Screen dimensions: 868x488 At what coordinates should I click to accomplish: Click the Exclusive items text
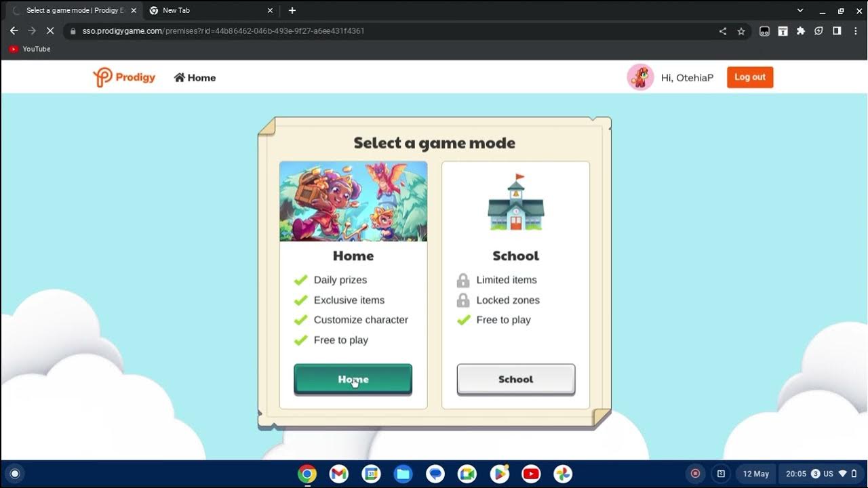coord(349,300)
